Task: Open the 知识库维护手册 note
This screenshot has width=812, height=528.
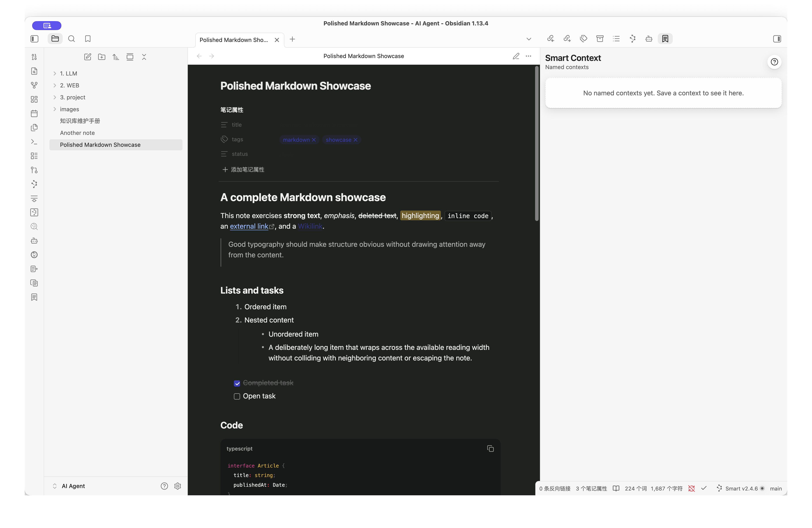Action: (x=116, y=121)
